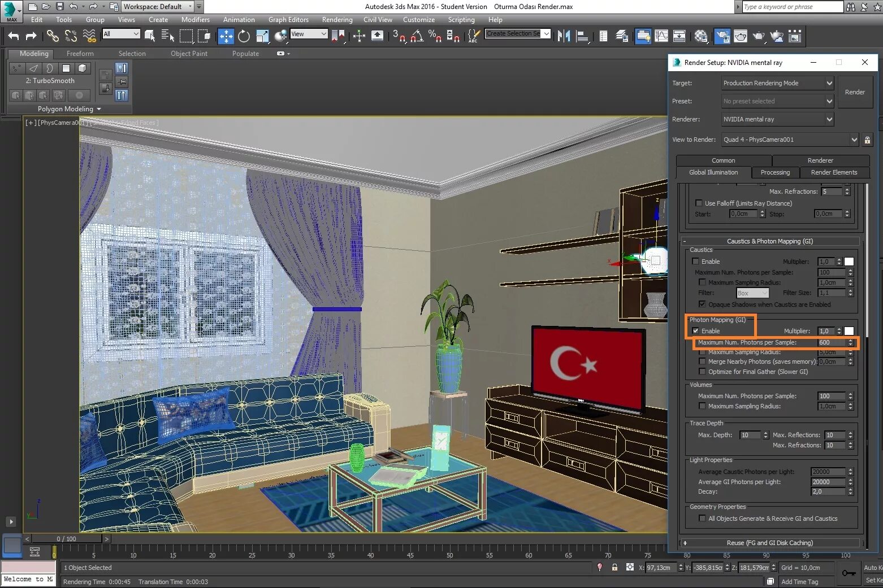This screenshot has height=588, width=883.
Task: Activate Select and Move tool
Action: tap(226, 36)
